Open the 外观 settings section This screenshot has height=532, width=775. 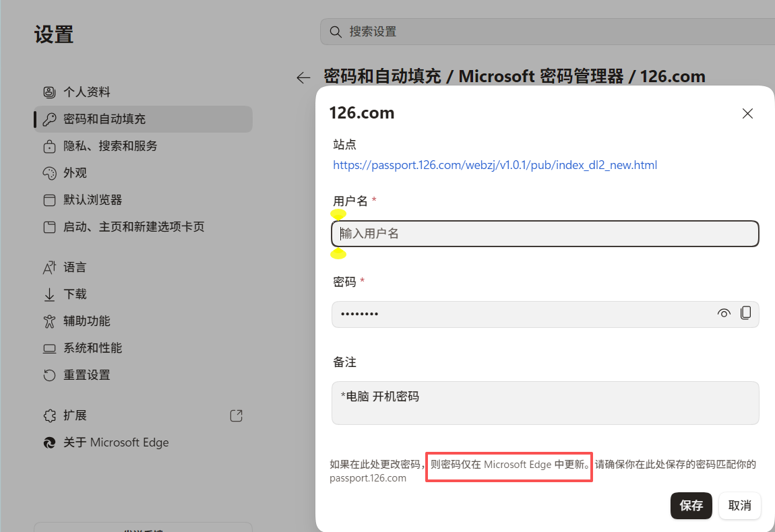(143, 173)
